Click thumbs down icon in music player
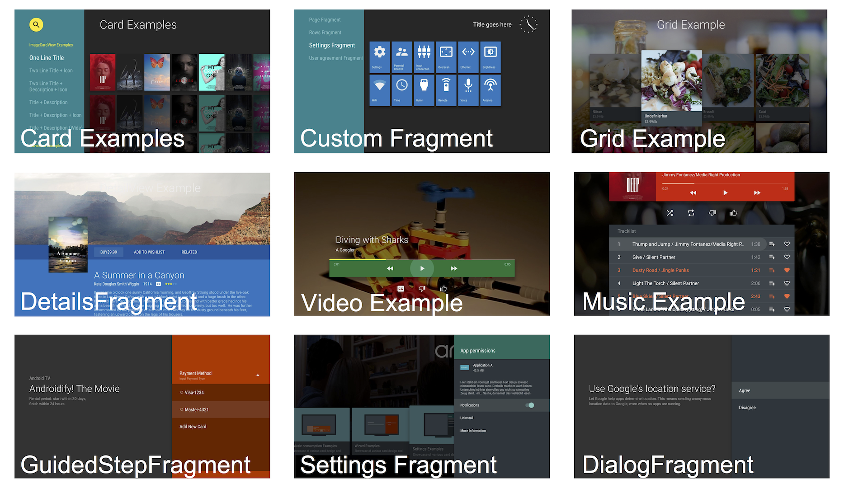 712,213
